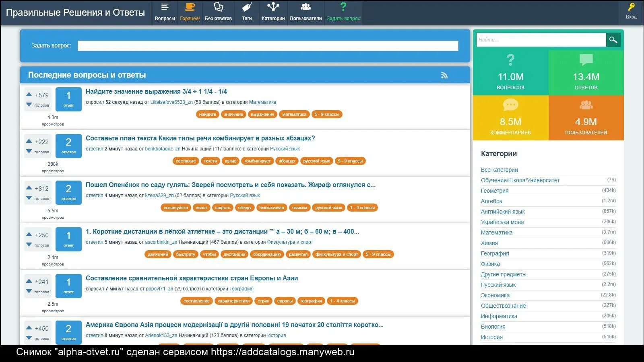Open user Arlenok153_zn profile
Image resolution: width=644 pixels, height=362 pixels.
(161, 335)
